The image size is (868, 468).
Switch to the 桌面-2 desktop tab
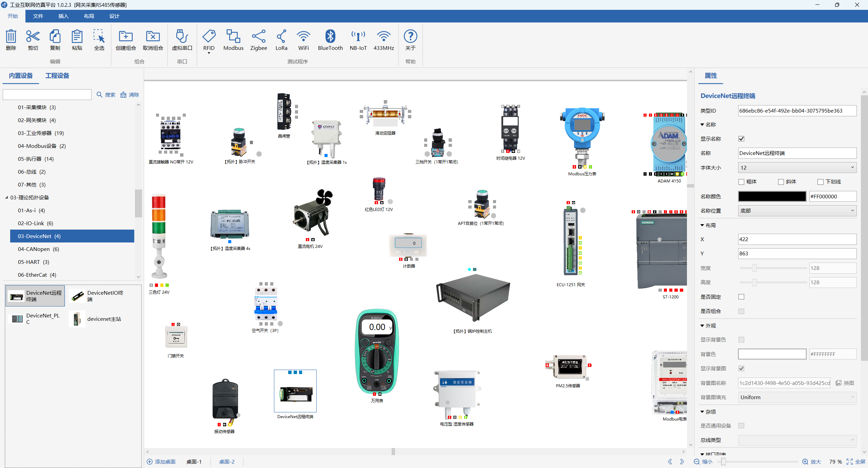click(226, 462)
